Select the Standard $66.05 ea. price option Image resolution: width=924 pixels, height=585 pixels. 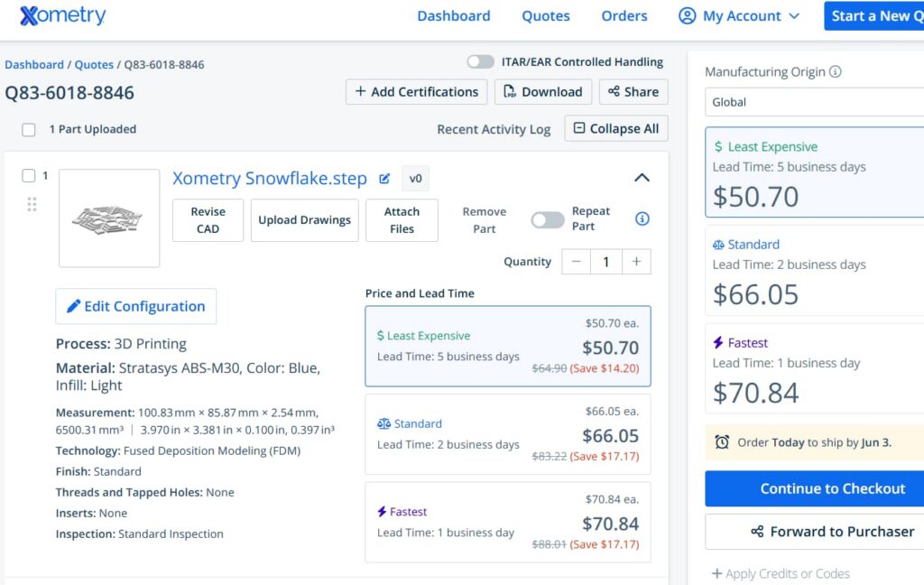[x=508, y=434]
